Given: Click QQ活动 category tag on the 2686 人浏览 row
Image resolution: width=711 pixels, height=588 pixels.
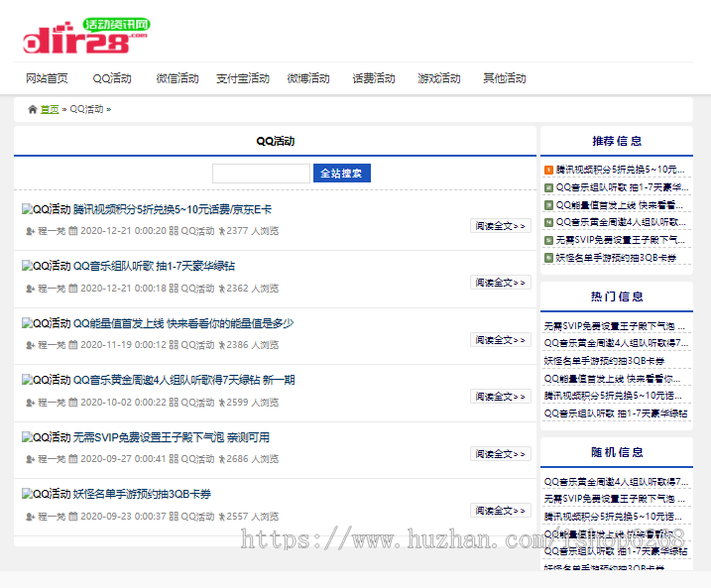Looking at the screenshot, I should [x=197, y=459].
